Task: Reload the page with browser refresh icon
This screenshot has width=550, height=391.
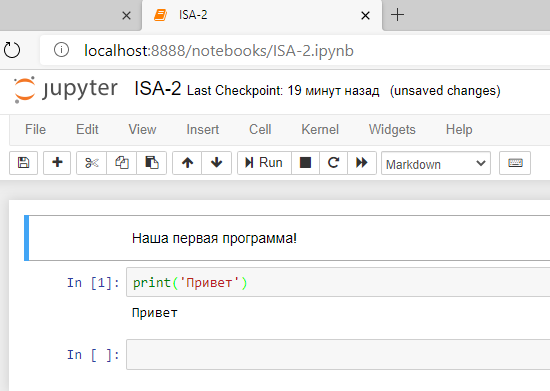Action: coord(12,50)
